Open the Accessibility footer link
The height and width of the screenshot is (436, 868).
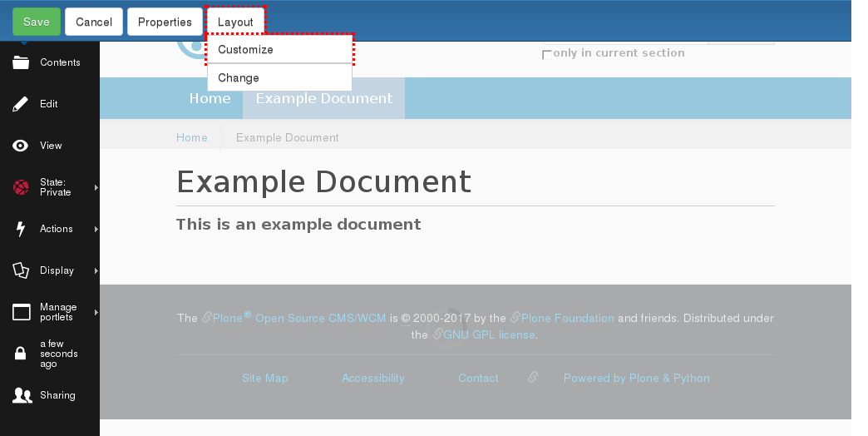pos(373,378)
